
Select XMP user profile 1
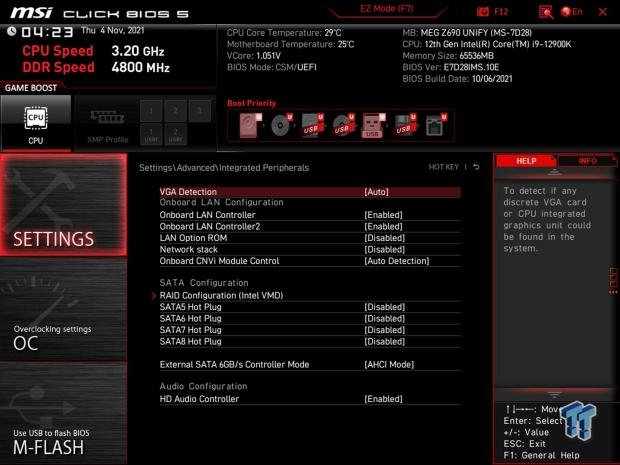pos(151,134)
